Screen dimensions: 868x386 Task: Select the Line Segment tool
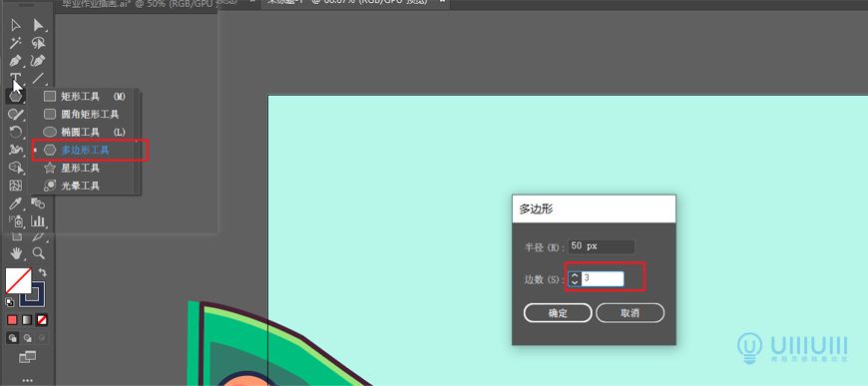click(x=38, y=78)
